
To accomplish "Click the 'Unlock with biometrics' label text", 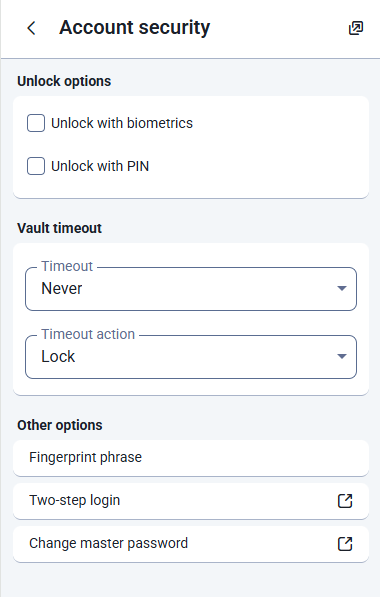I will click(x=122, y=123).
